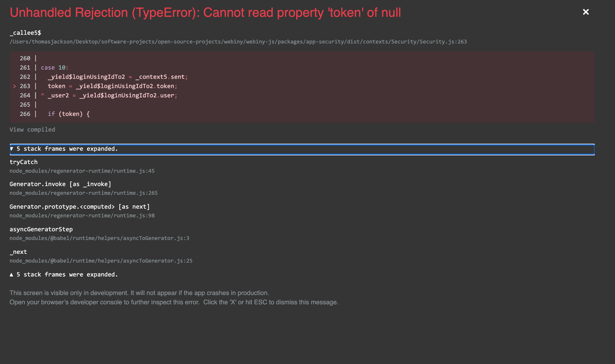The image size is (615, 364).
Task: Click the red TypeError heading text
Action: click(205, 13)
